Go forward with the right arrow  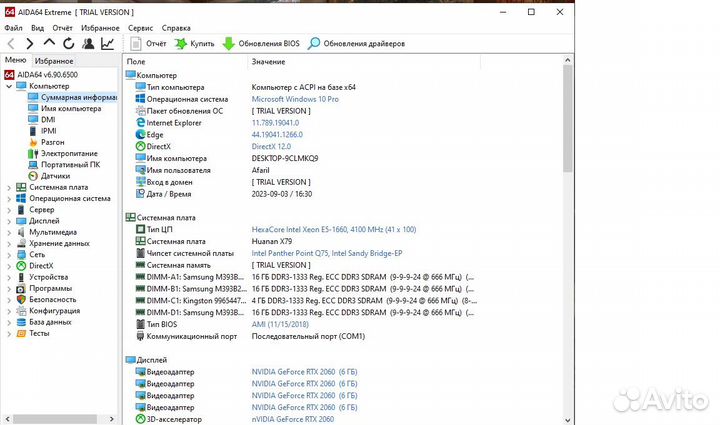[x=30, y=44]
